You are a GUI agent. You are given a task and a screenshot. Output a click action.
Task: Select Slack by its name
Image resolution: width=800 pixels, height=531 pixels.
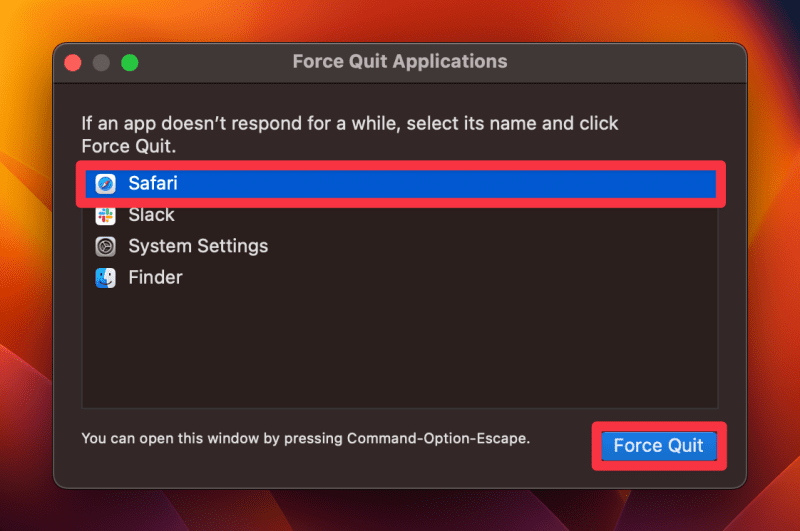point(151,215)
